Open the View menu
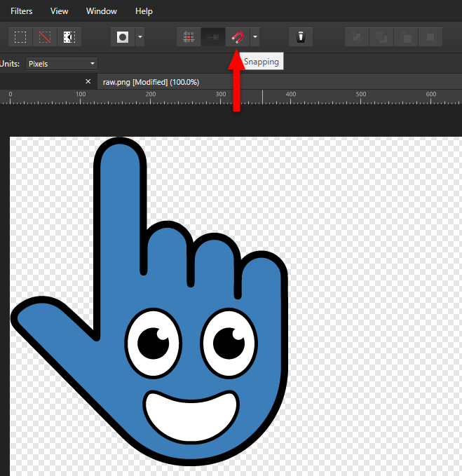462x476 pixels. click(x=59, y=11)
